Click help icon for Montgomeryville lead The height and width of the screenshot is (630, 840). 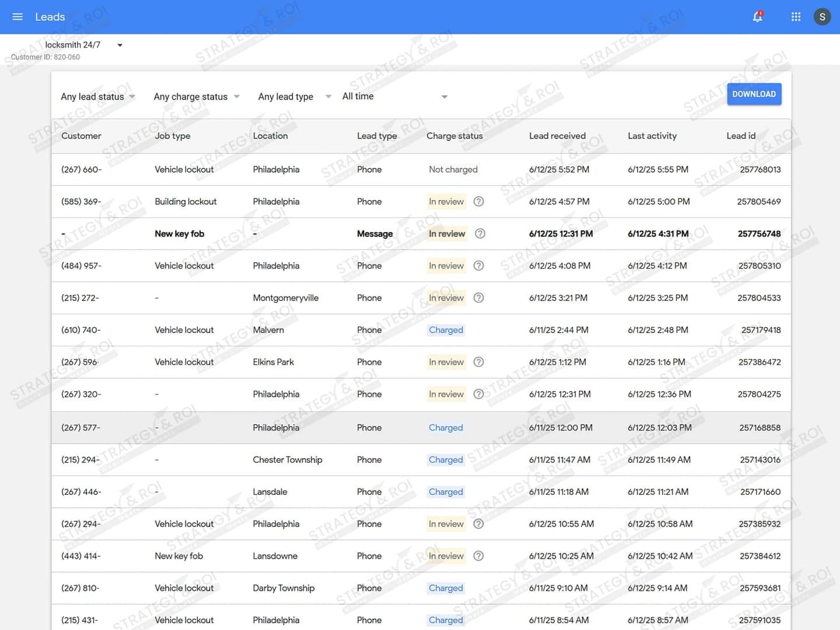478,298
